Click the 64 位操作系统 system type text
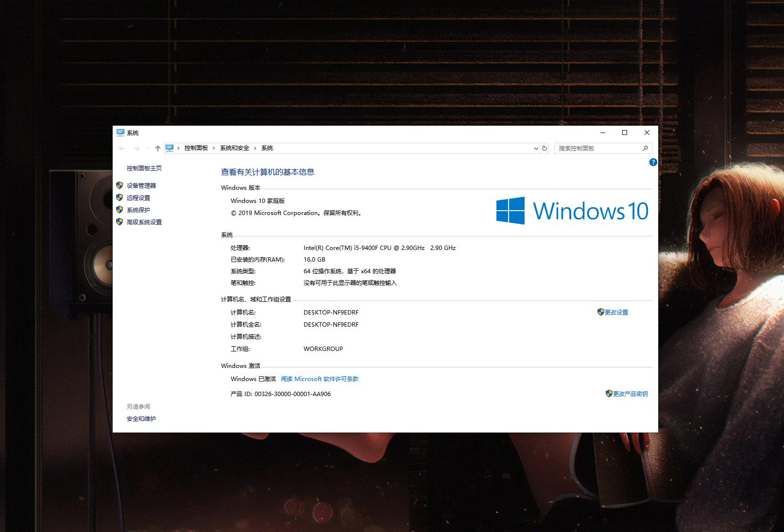Viewport: 784px width, 532px height. (x=350, y=271)
